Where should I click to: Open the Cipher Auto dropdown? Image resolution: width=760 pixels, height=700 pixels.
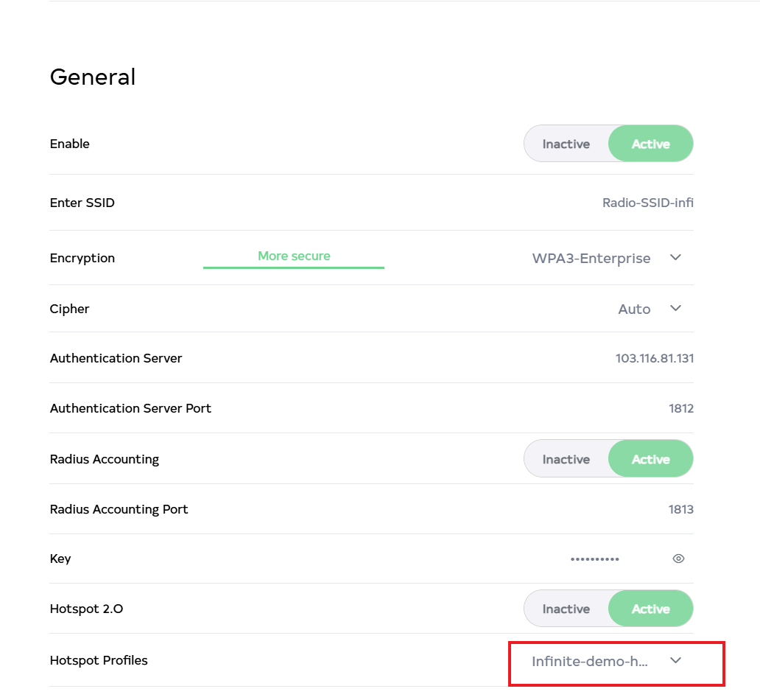[x=634, y=309]
